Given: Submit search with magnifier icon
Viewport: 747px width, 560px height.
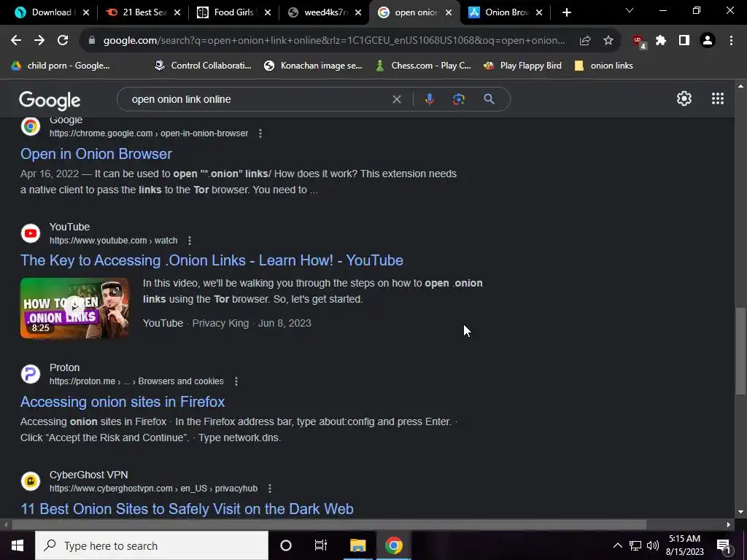Looking at the screenshot, I should [x=489, y=99].
